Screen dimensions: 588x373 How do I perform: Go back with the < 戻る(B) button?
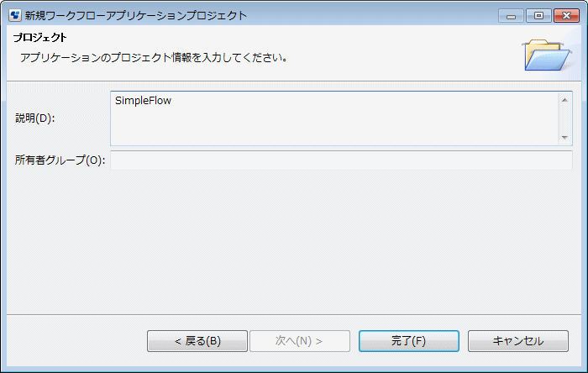pos(197,341)
